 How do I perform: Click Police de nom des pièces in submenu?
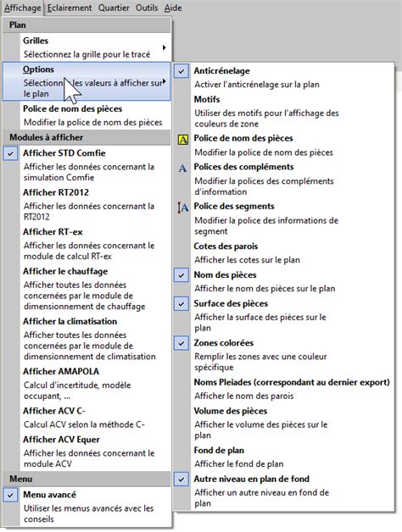point(284,145)
